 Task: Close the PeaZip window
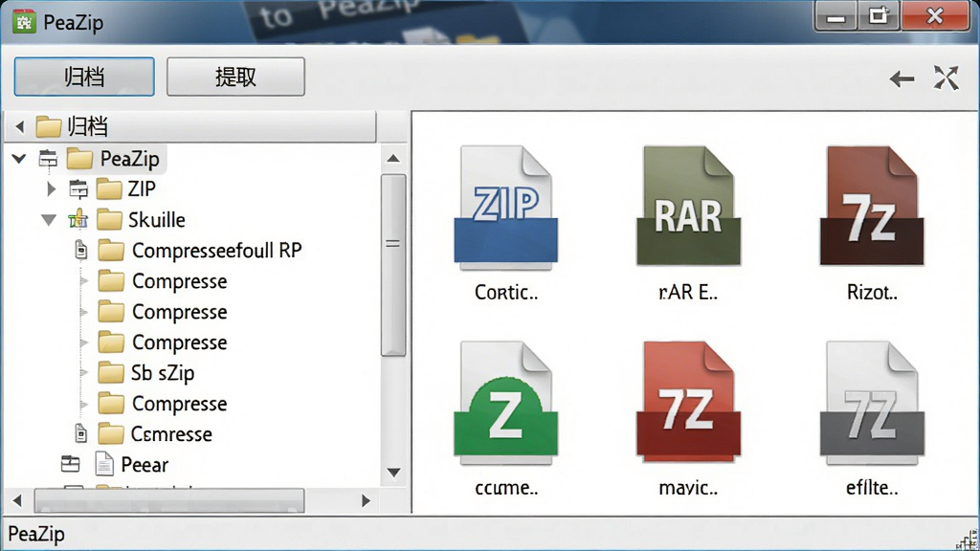pyautogui.click(x=935, y=16)
